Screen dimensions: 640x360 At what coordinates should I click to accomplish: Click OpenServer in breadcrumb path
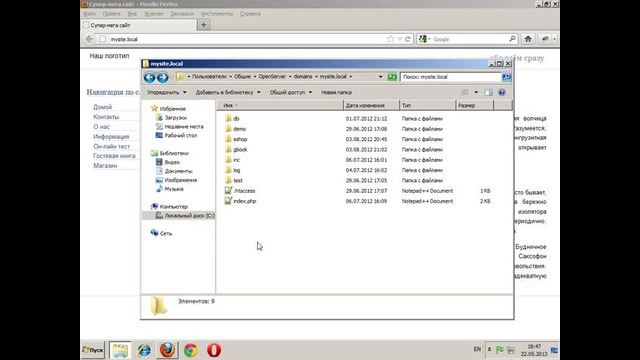click(272, 76)
